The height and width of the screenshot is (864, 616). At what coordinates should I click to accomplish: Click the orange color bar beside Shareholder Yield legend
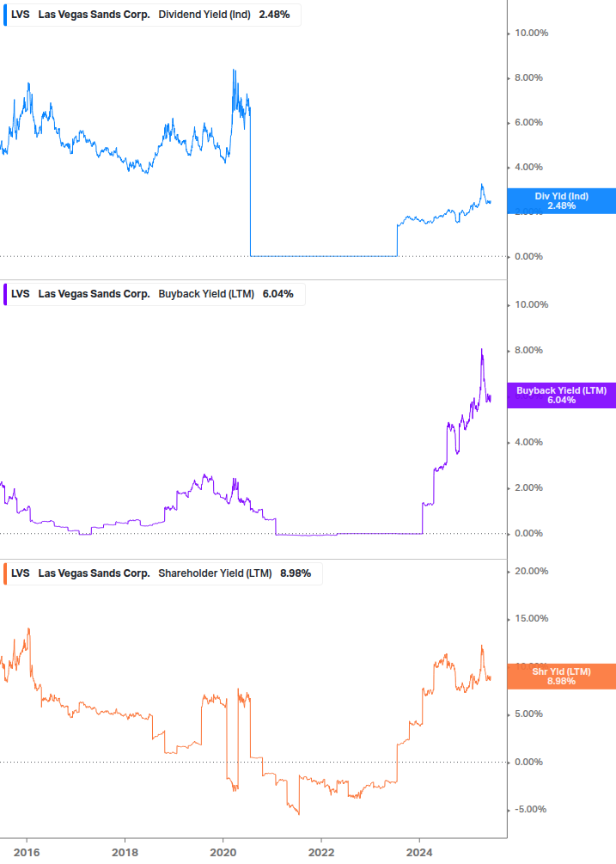click(x=5, y=573)
